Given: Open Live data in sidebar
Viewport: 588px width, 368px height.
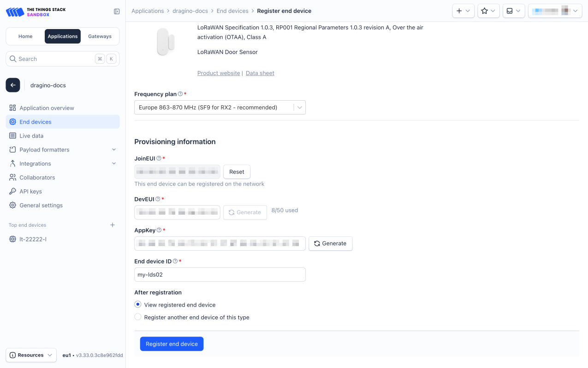Looking at the screenshot, I should coord(63,136).
